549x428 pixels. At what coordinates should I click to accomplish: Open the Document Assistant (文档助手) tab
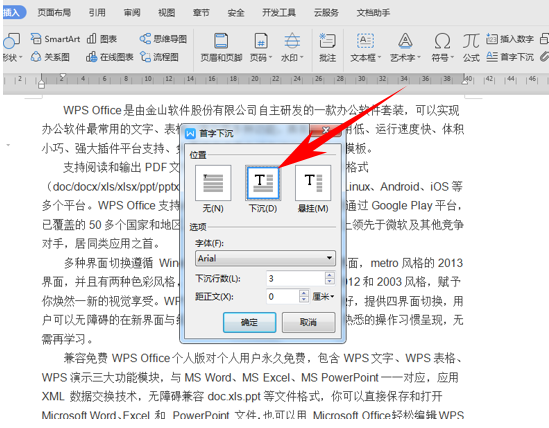tap(373, 13)
